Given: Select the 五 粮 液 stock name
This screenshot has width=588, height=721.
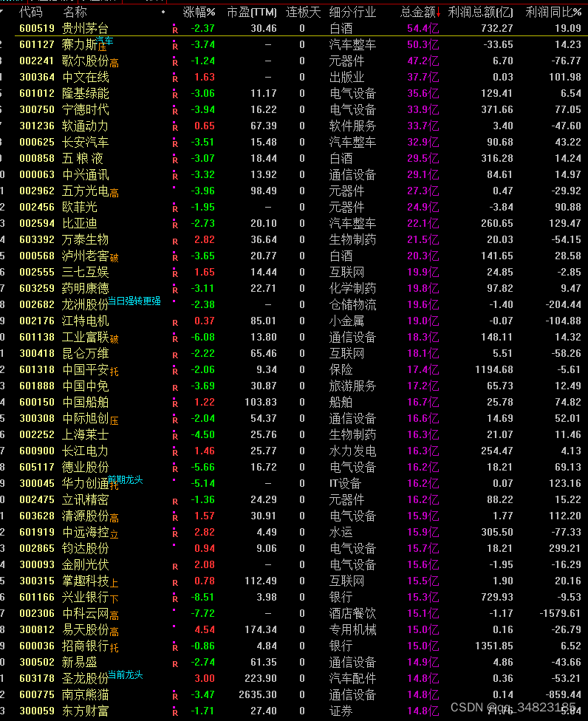Looking at the screenshot, I should [82, 158].
